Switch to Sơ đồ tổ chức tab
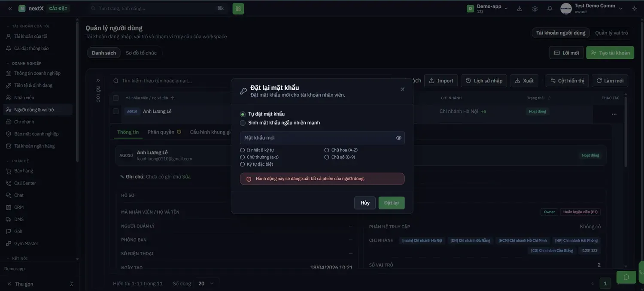644x291 pixels. [141, 53]
